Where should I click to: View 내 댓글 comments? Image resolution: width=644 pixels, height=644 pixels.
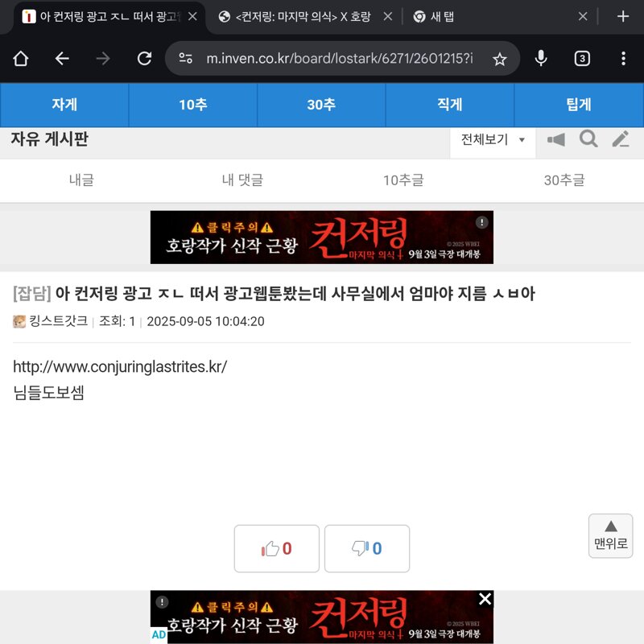point(242,180)
